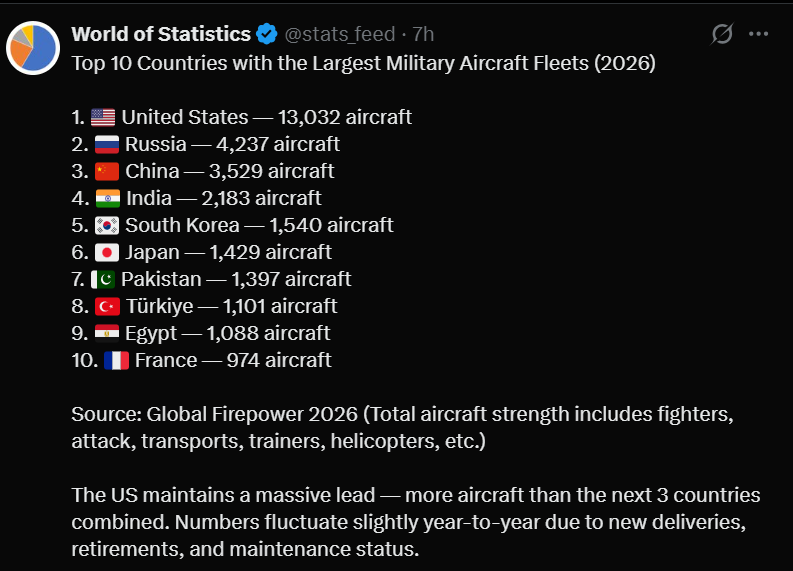The image size is (793, 571).
Task: Click the South Korea flag emoji
Action: click(107, 225)
